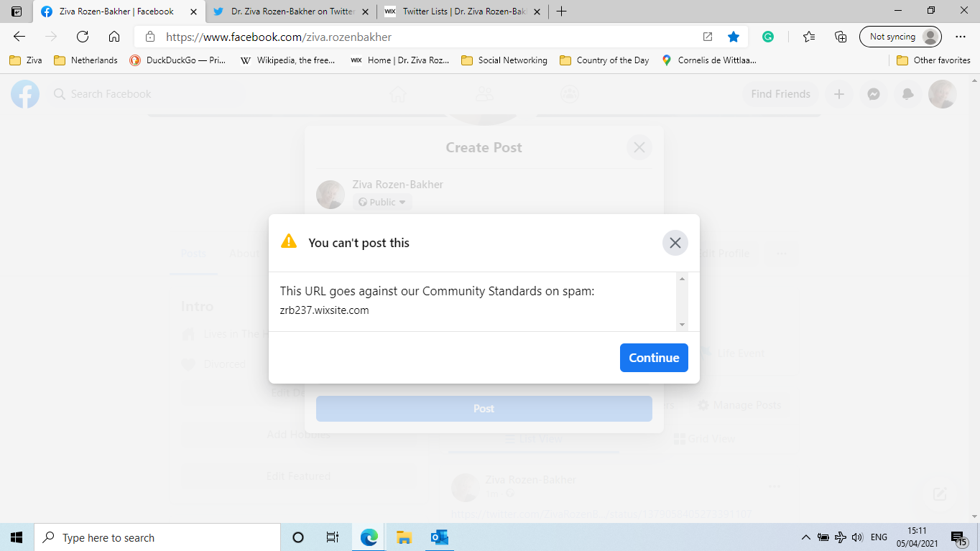Open the Ziva favorites folder
Image resolution: width=980 pixels, height=551 pixels.
26,60
